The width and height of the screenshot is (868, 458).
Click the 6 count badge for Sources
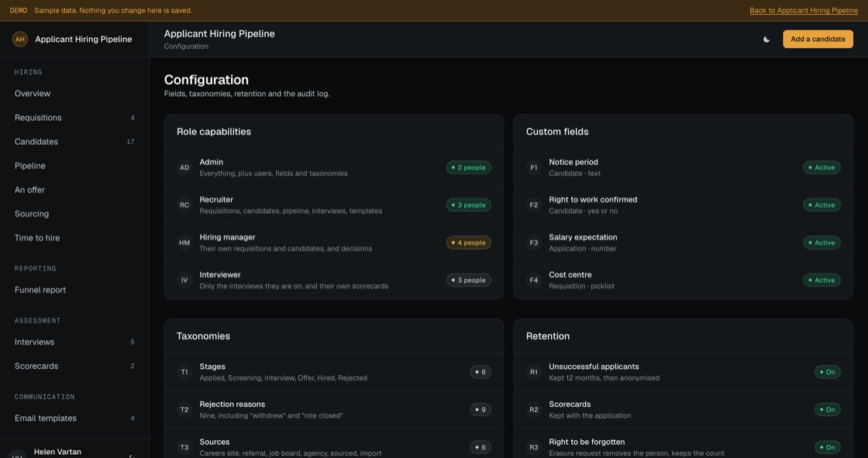pyautogui.click(x=480, y=447)
